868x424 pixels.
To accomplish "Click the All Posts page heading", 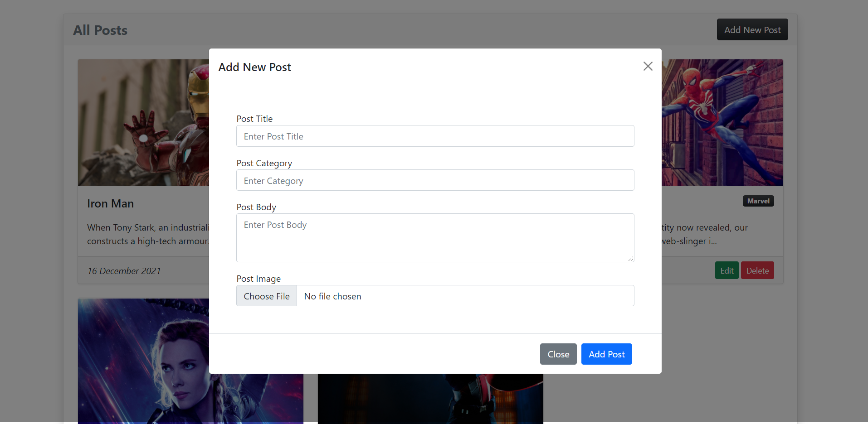I will point(100,29).
